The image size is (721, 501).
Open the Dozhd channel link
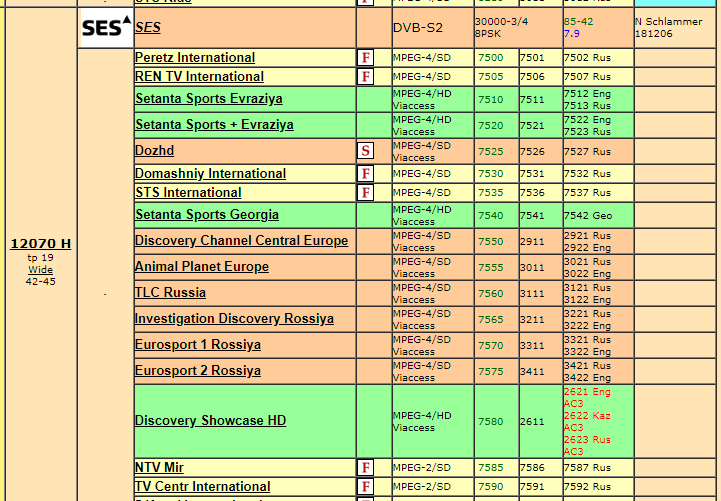point(154,151)
